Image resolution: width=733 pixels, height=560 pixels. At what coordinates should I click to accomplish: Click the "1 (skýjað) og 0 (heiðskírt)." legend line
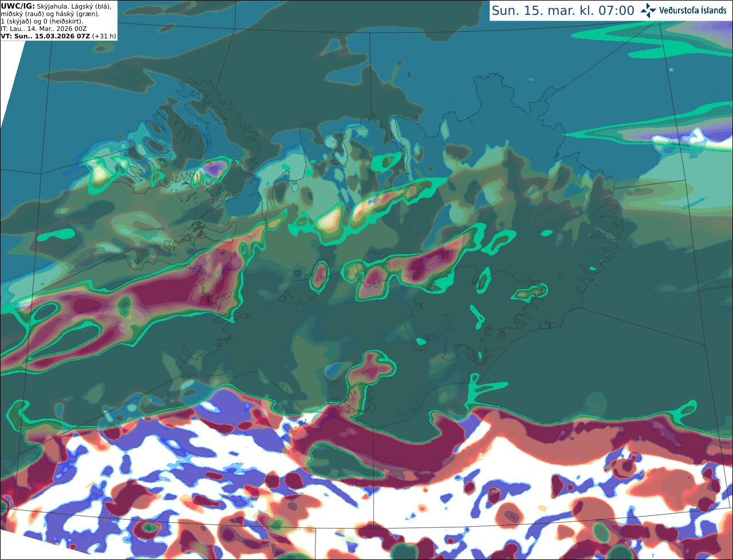42,21
